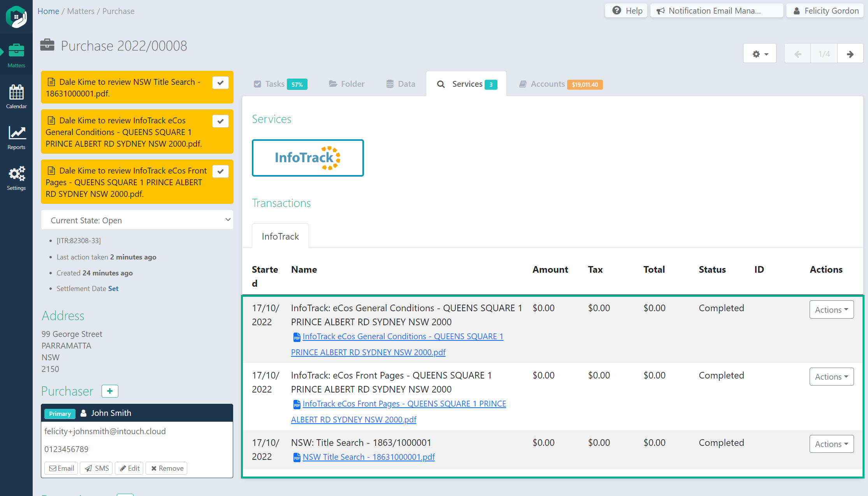Screen dimensions: 868x496
Task: Go to next matter arrow
Action: (850, 54)
